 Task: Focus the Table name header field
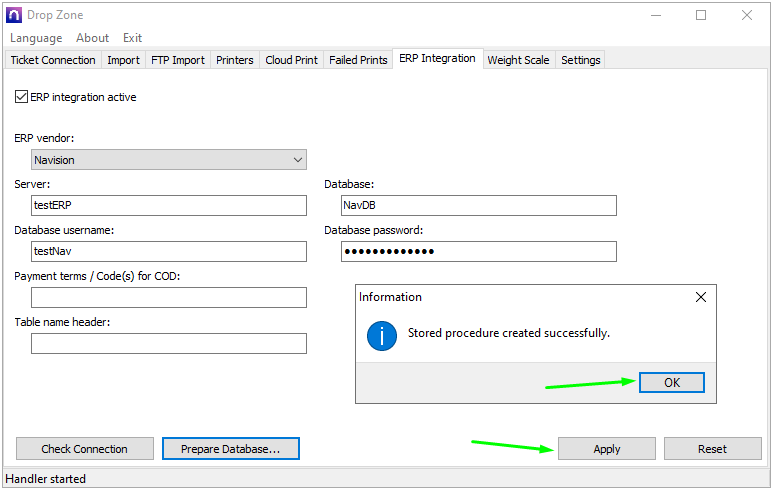(168, 344)
